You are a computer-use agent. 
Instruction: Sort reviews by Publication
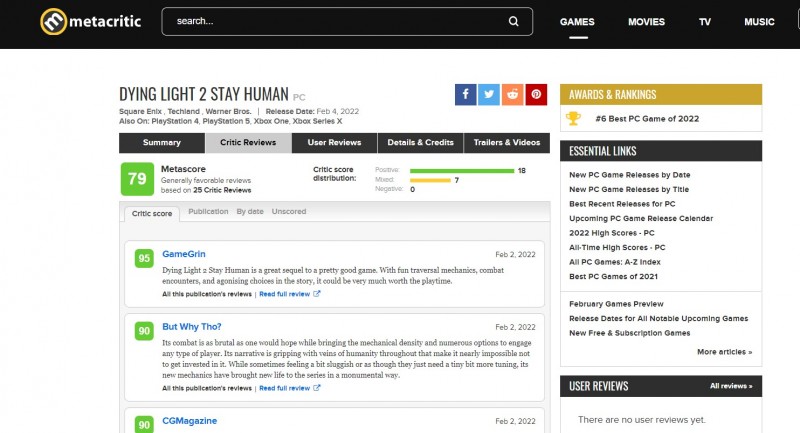(x=208, y=212)
